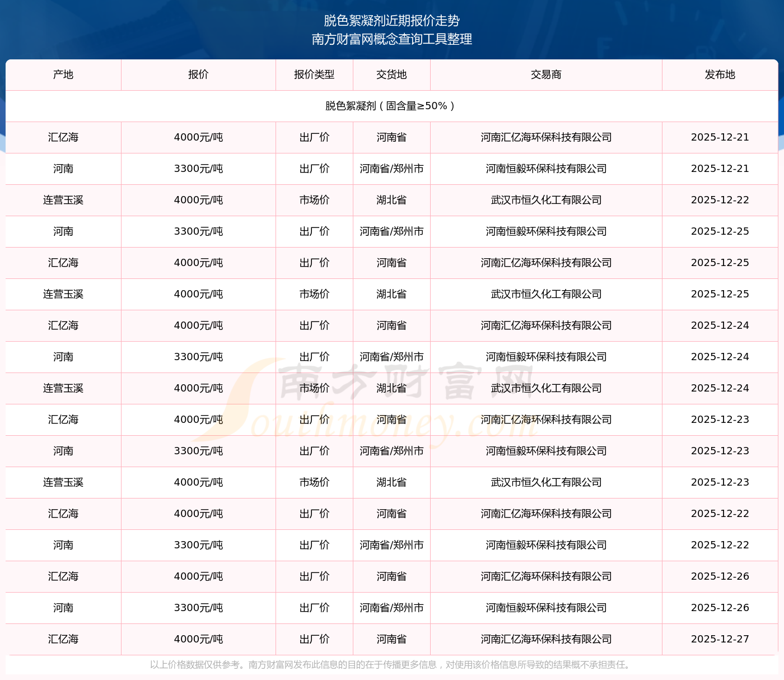The width and height of the screenshot is (784, 680).
Task: Click the 河南 origin cell in the 2025-12-25 row
Action: tap(63, 231)
